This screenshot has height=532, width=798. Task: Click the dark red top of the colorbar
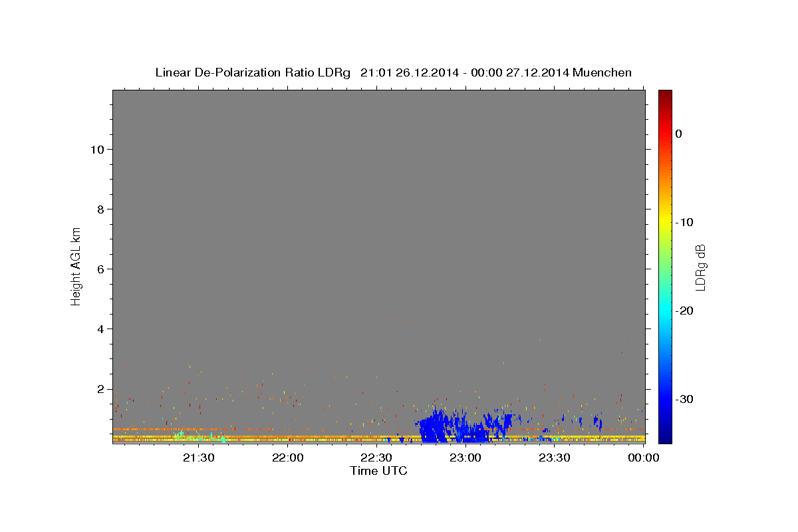click(665, 94)
